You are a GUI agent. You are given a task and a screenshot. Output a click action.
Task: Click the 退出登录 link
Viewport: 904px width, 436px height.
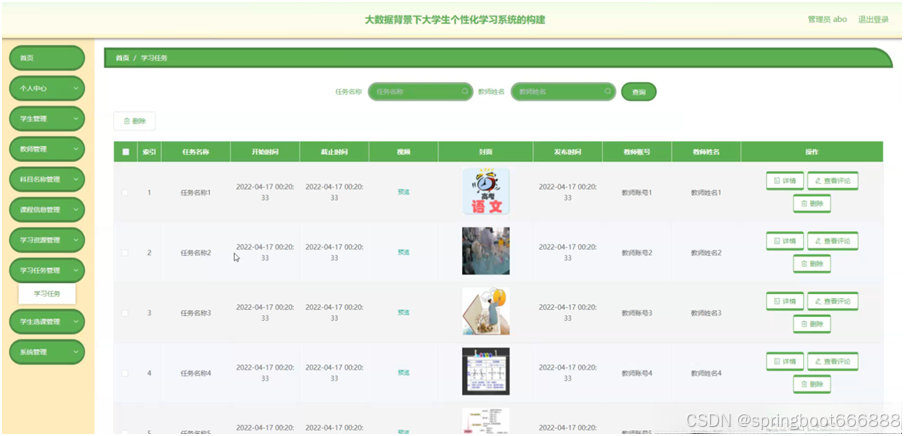[873, 20]
